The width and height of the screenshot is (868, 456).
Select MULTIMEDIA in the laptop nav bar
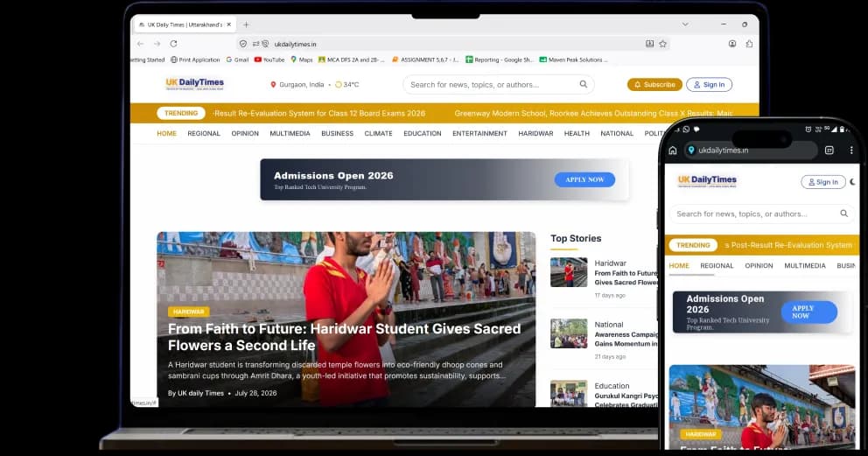[x=290, y=133]
